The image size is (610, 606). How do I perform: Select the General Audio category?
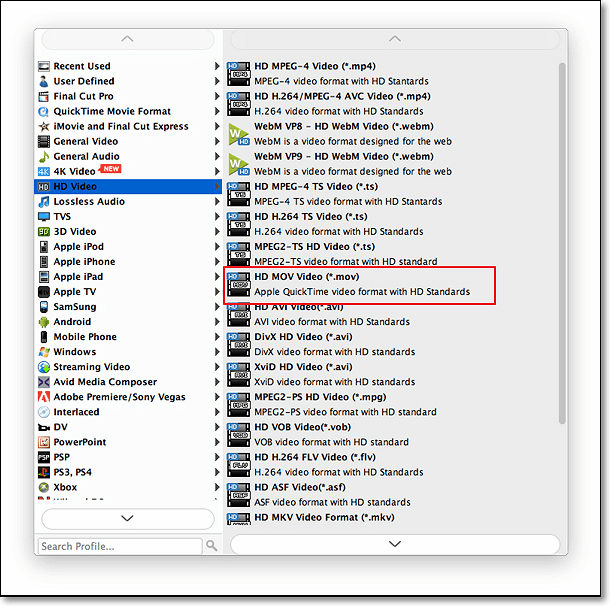[86, 157]
